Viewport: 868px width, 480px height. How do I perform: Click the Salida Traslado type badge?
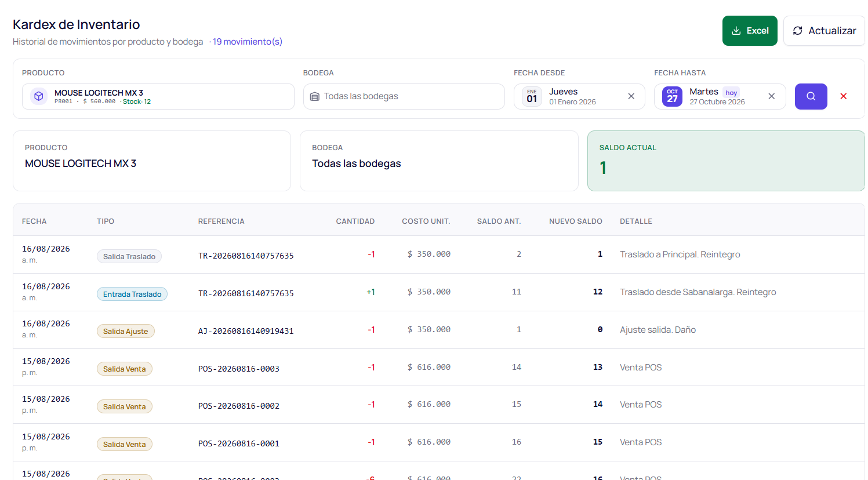tap(129, 256)
